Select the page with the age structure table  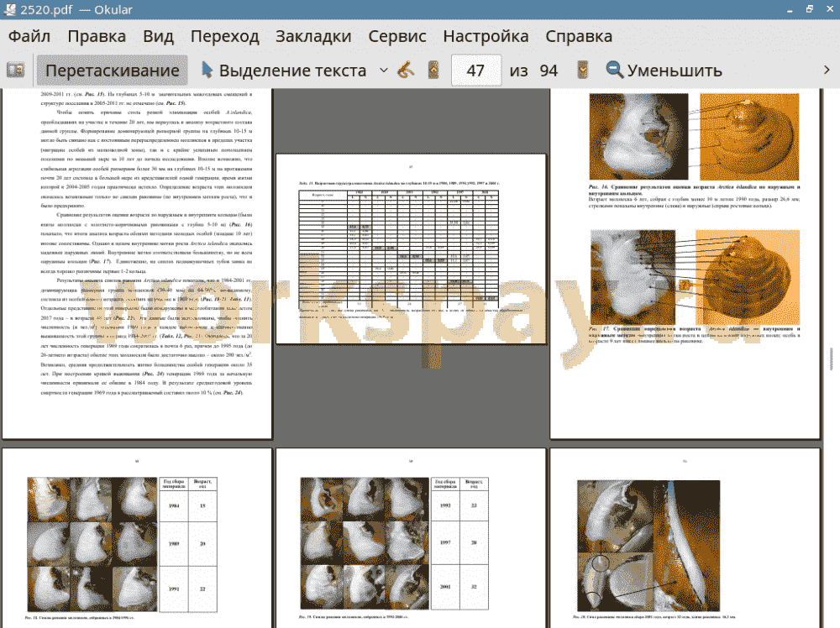click(x=411, y=249)
